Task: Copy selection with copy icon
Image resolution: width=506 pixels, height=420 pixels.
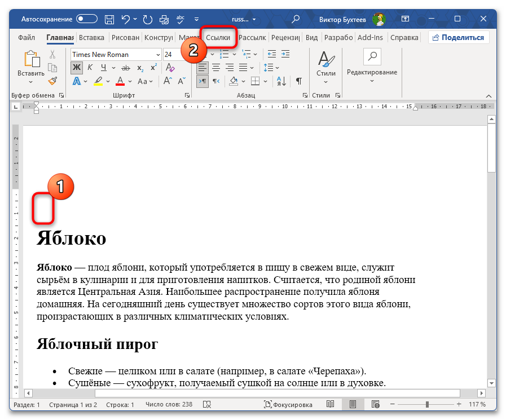Action: pyautogui.click(x=52, y=68)
